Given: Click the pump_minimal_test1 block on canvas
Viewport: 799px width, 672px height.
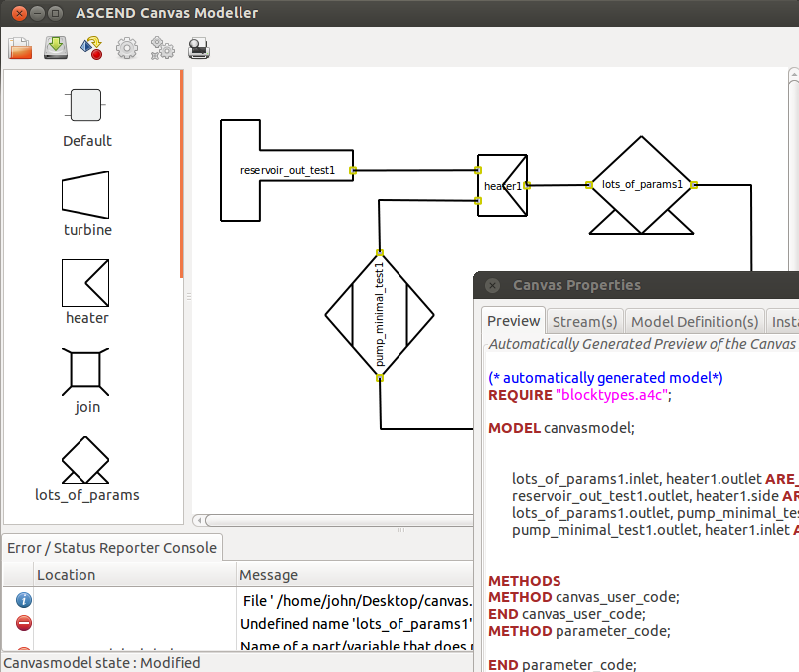Looking at the screenshot, I should pos(380,315).
